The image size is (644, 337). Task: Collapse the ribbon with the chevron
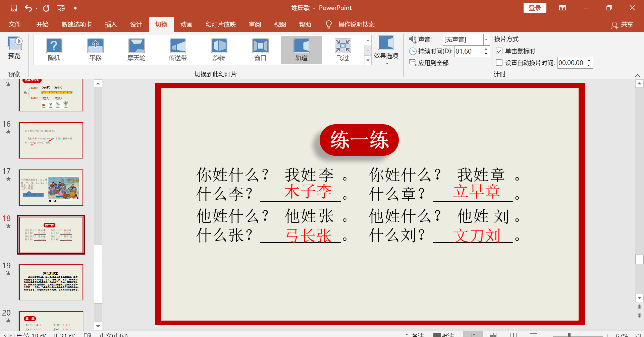pyautogui.click(x=637, y=75)
